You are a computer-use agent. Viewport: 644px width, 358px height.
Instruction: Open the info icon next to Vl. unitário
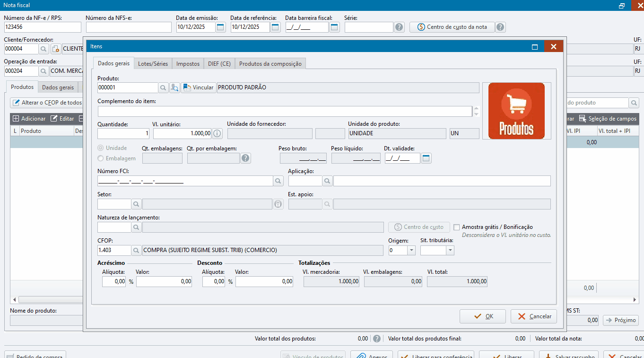tap(217, 133)
